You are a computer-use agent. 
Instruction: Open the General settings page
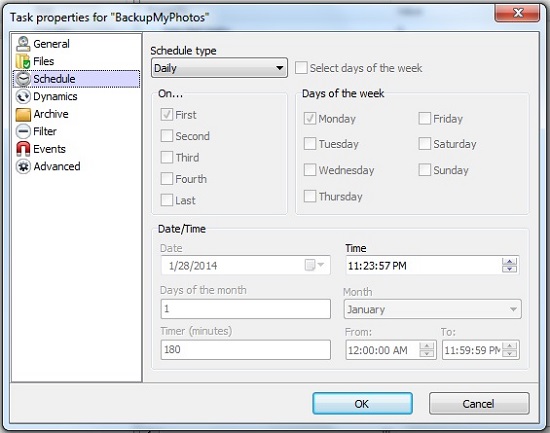(52, 44)
